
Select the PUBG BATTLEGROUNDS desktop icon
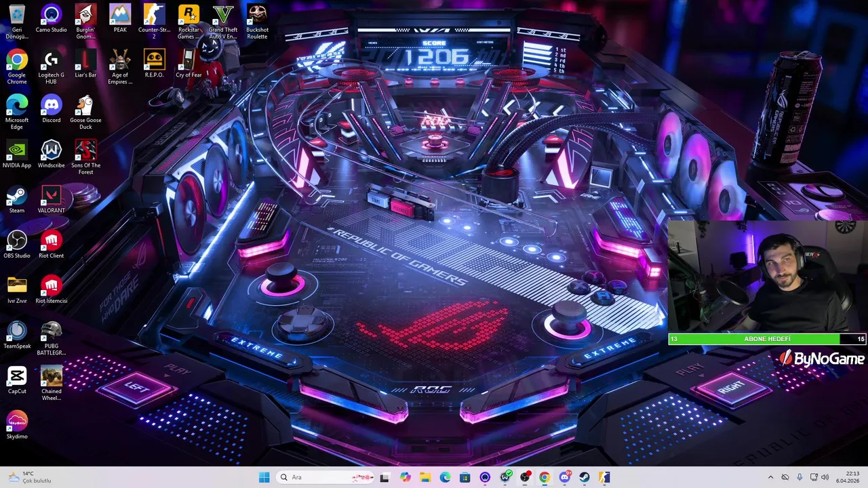pos(51,338)
